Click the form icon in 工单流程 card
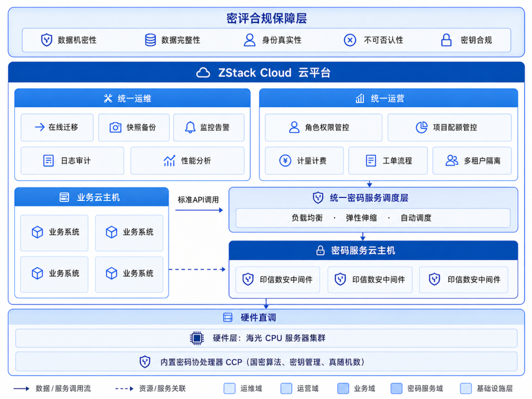 (371, 161)
